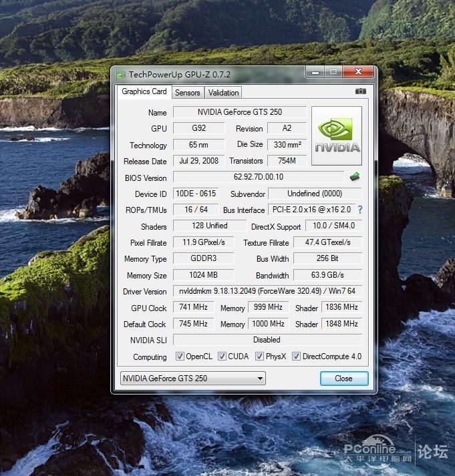Click Default Clock row Memory 1000 MHz
Screen dimensions: 455x476
tap(268, 324)
